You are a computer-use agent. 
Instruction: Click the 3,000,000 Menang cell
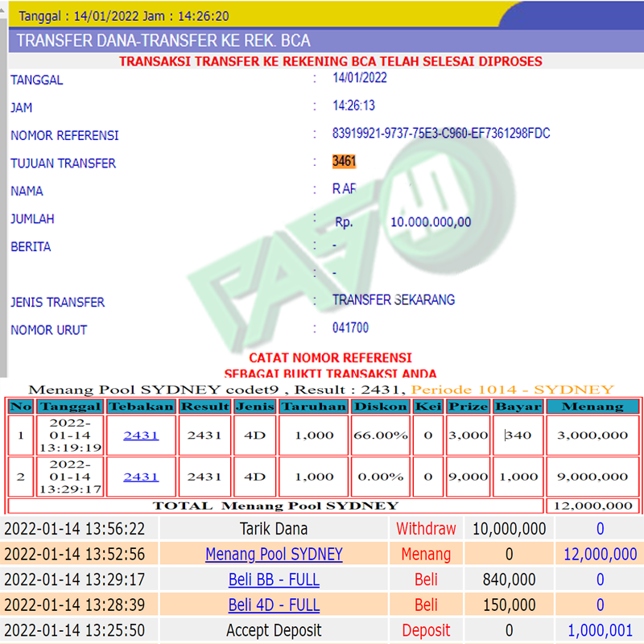(x=592, y=436)
